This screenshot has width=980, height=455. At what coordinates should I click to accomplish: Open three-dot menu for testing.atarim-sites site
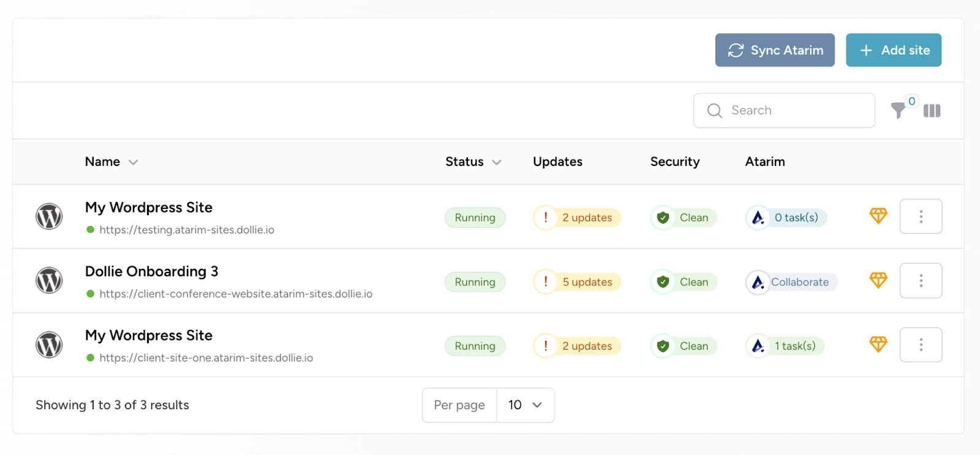pos(921,217)
